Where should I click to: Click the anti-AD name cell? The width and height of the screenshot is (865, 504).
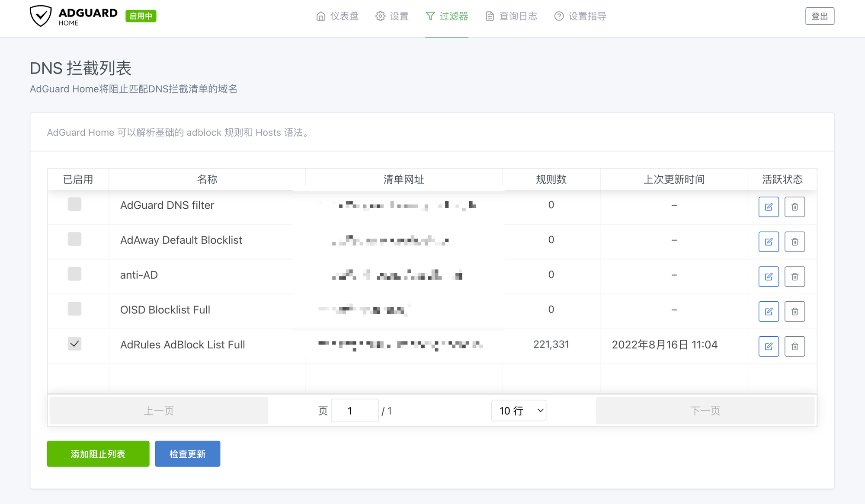coord(139,275)
